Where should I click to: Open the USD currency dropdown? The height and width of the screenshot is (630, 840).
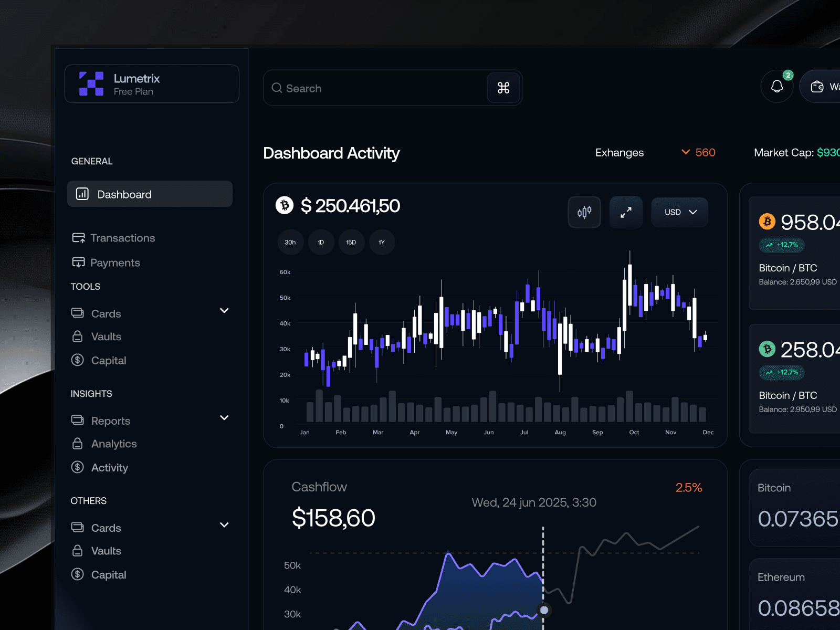679,212
